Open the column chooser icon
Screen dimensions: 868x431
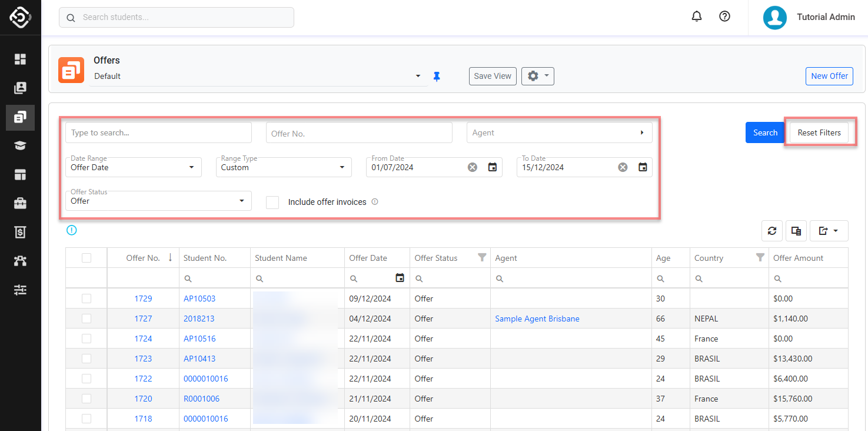click(796, 231)
